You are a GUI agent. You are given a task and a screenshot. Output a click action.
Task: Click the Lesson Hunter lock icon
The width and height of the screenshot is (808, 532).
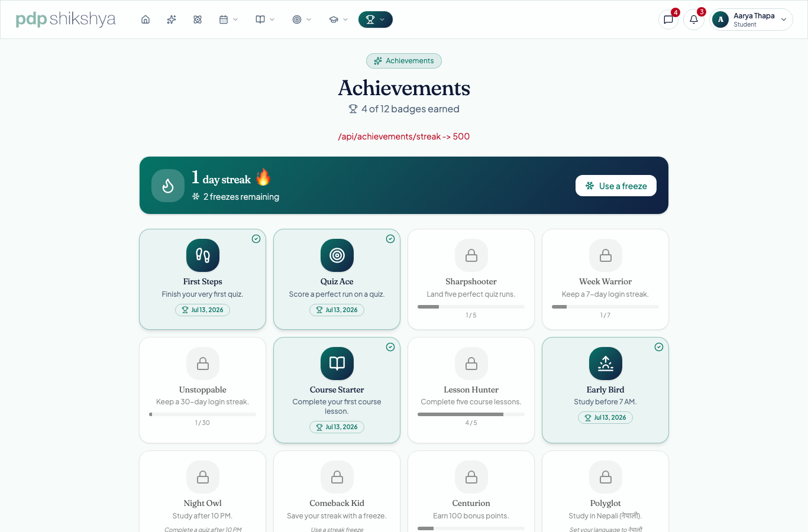pyautogui.click(x=471, y=364)
